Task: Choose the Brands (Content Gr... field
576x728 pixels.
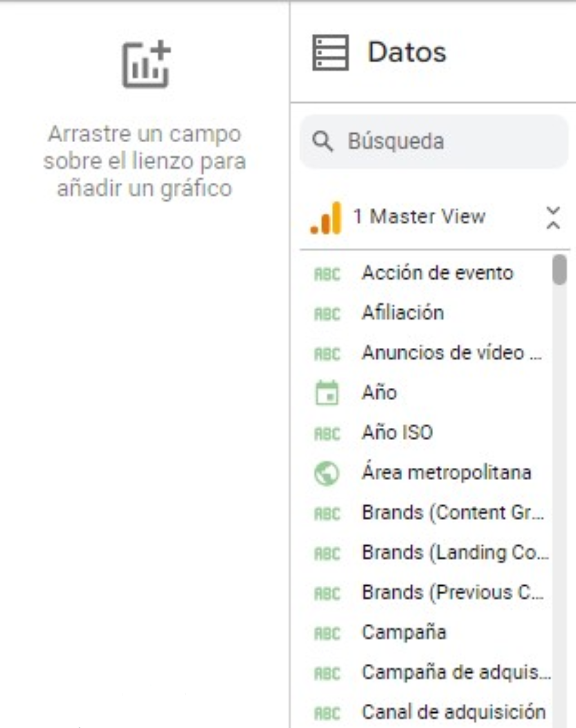Action: pyautogui.click(x=452, y=513)
